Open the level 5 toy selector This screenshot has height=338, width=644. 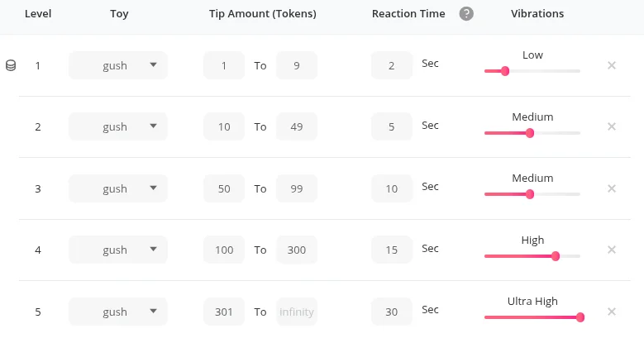coord(118,312)
